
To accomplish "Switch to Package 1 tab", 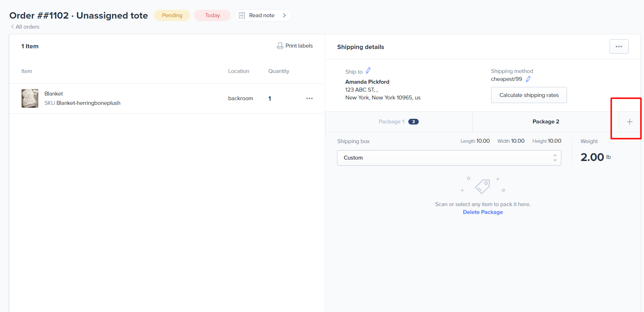I will coord(398,122).
